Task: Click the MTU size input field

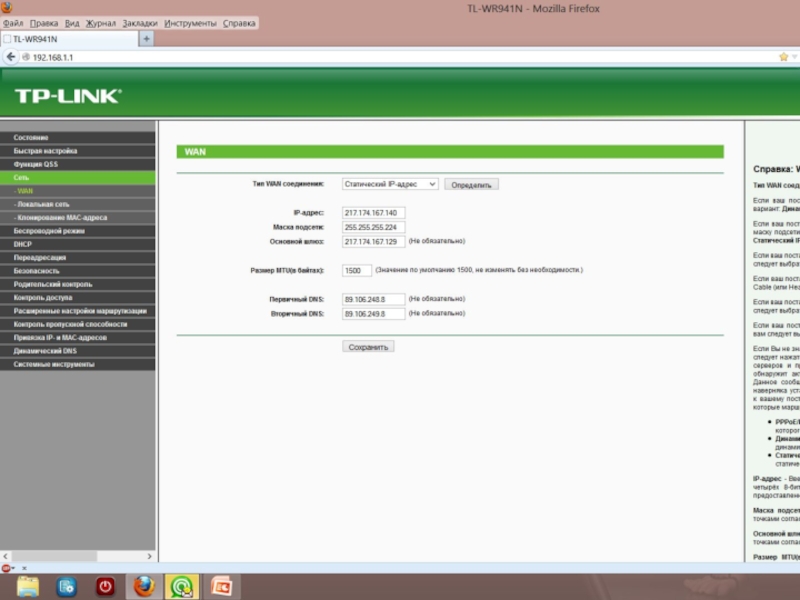Action: (x=357, y=270)
